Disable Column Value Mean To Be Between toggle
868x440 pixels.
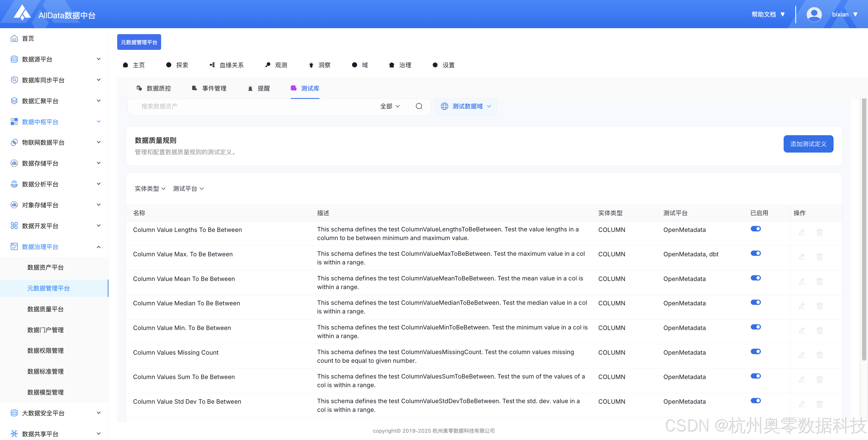755,278
